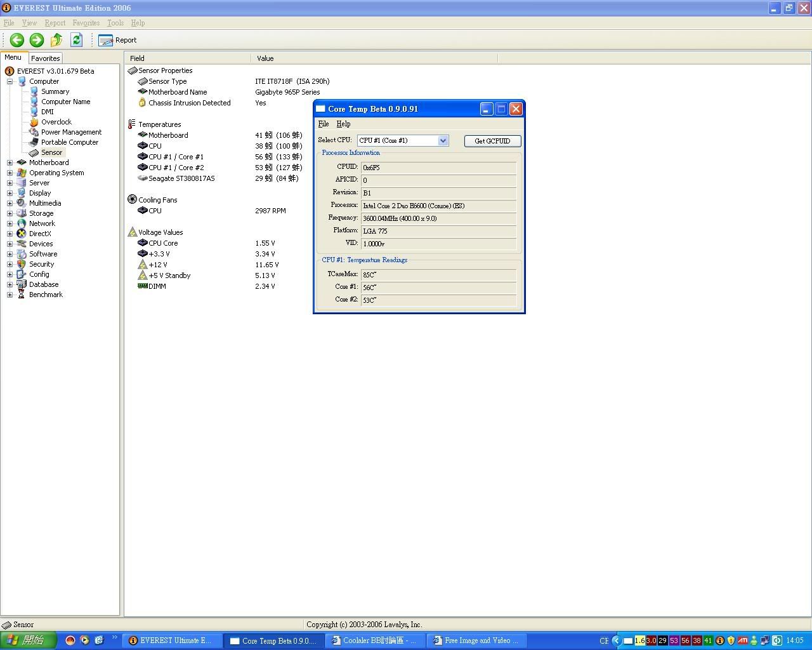Select the DirectX icon in tree
Screen dimensions: 812x650
(22, 234)
